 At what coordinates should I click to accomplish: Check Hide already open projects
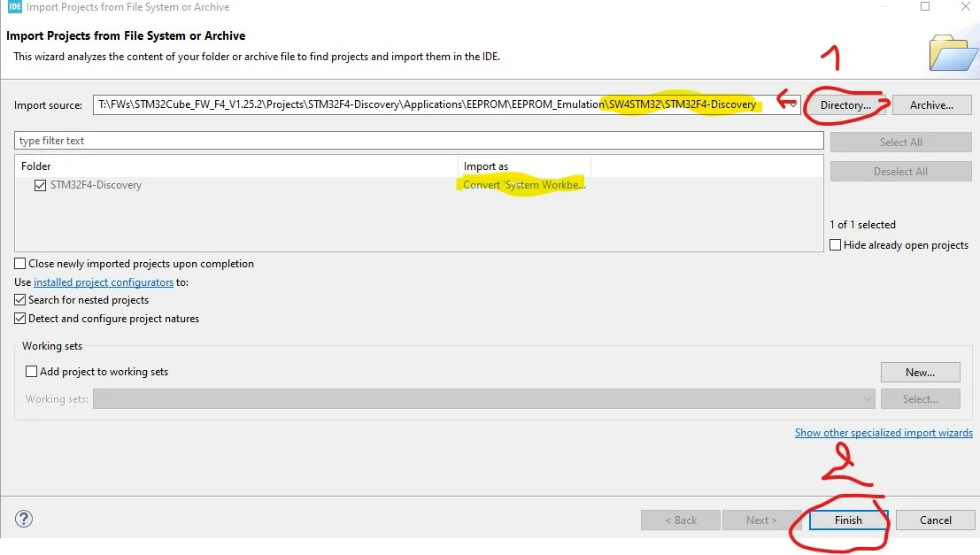[x=835, y=245]
